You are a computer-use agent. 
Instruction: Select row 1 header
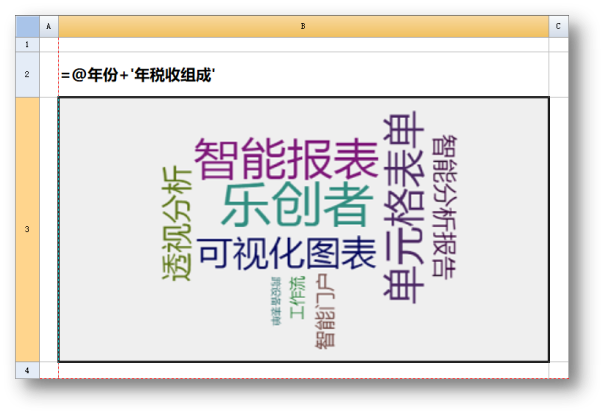27,45
